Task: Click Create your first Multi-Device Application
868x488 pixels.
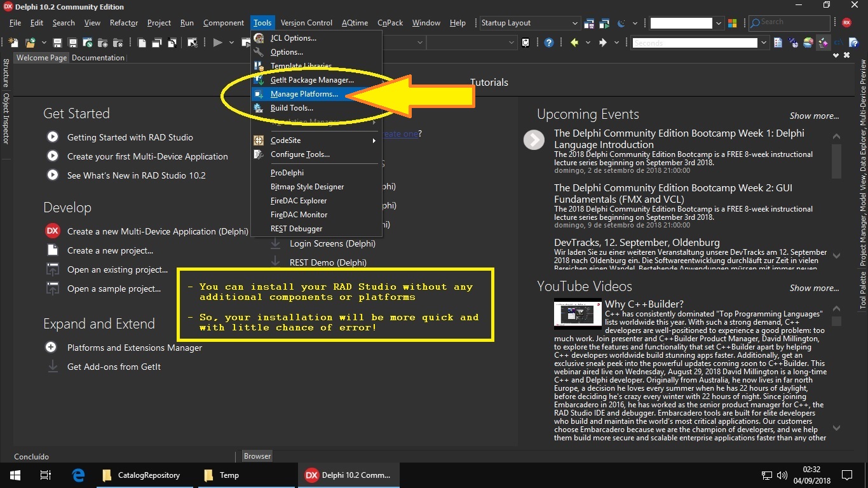Action: [x=147, y=156]
